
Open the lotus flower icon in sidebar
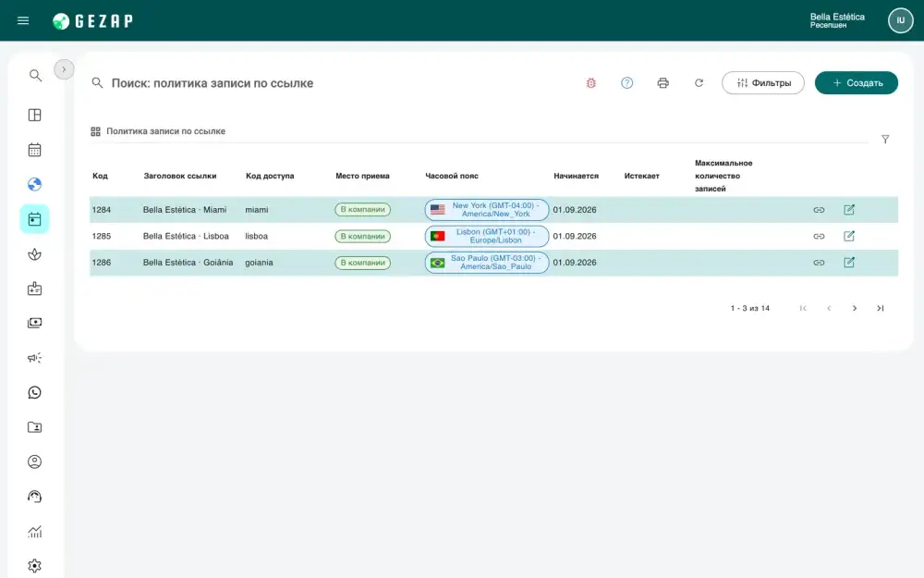[35, 254]
